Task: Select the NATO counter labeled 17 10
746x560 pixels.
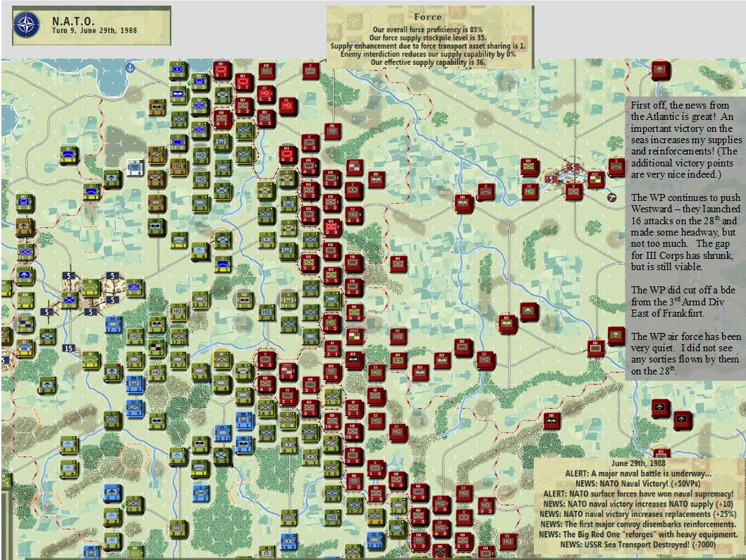Action: pyautogui.click(x=179, y=337)
